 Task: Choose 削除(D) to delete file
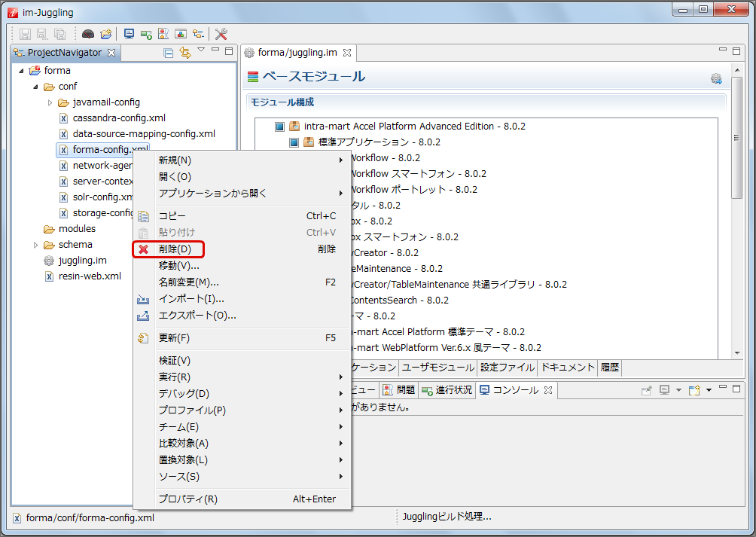[242, 249]
